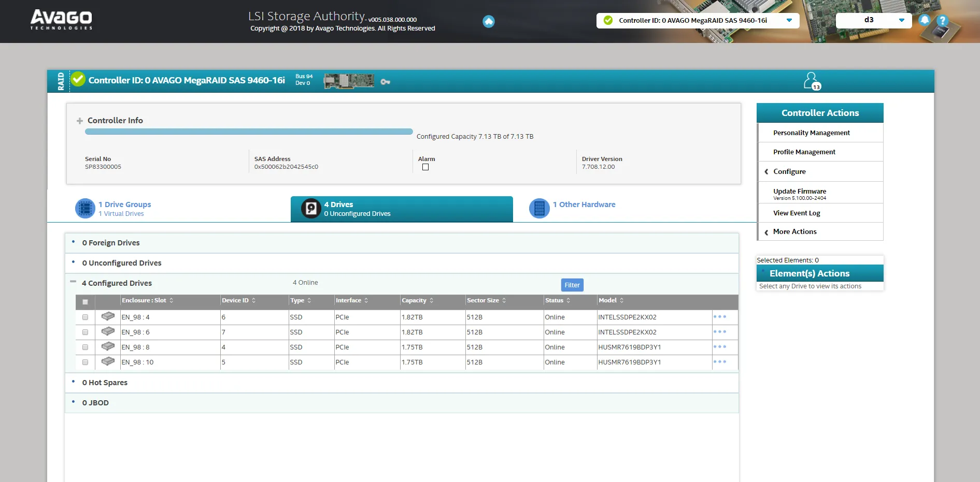Open Profile Management from Controller Actions

pos(804,152)
